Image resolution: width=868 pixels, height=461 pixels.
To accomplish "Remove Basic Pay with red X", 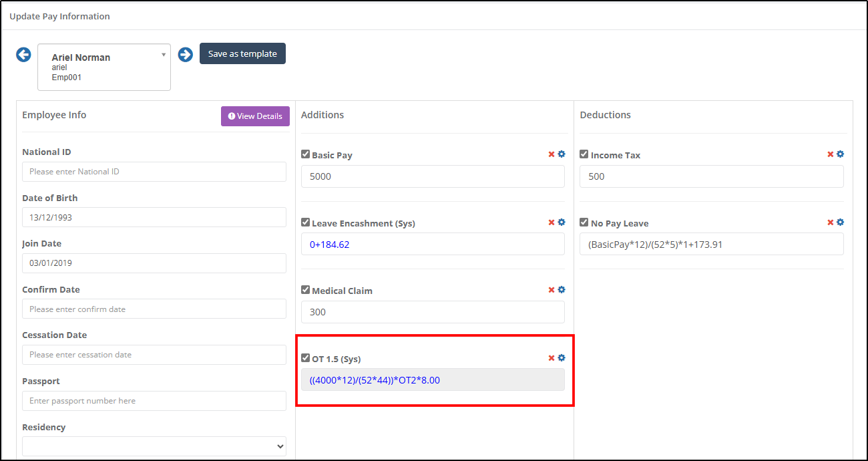I will [x=552, y=154].
